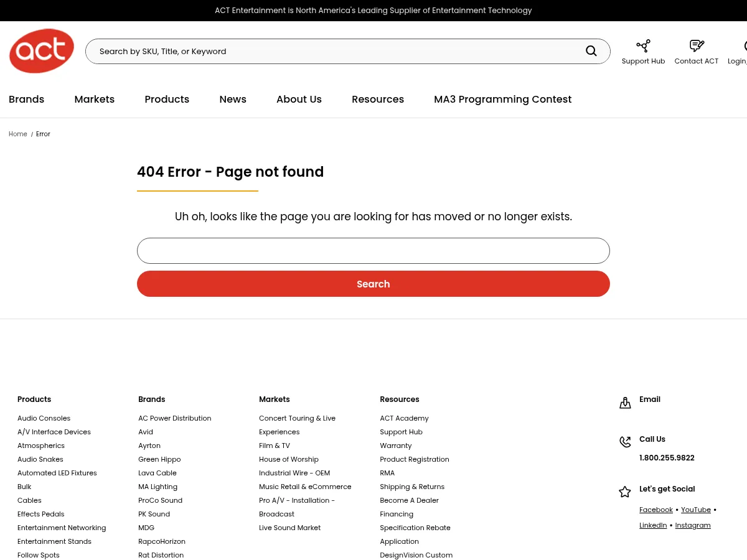Focus the 404 page search field

pyautogui.click(x=373, y=251)
